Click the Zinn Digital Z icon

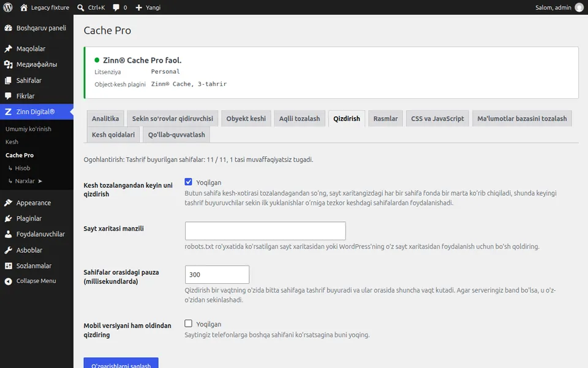[8, 112]
